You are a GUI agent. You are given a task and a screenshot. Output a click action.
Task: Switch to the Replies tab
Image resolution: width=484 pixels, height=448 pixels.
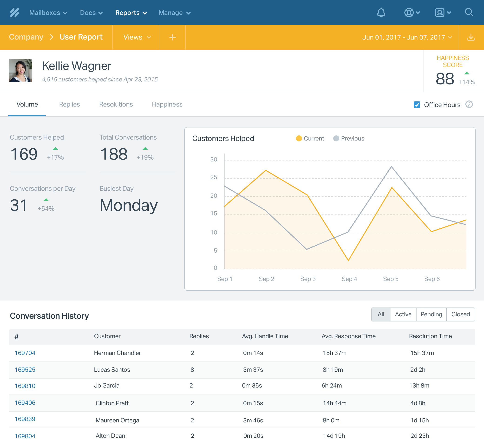point(69,104)
